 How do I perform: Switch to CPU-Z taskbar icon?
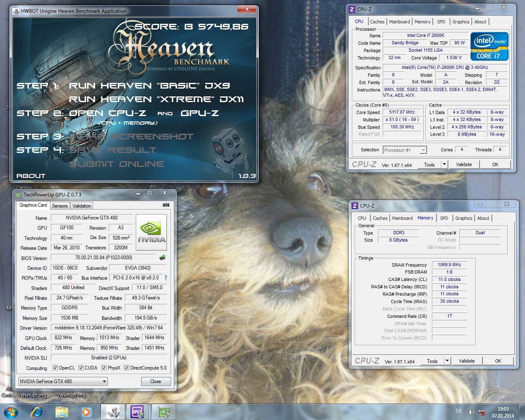[x=137, y=412]
